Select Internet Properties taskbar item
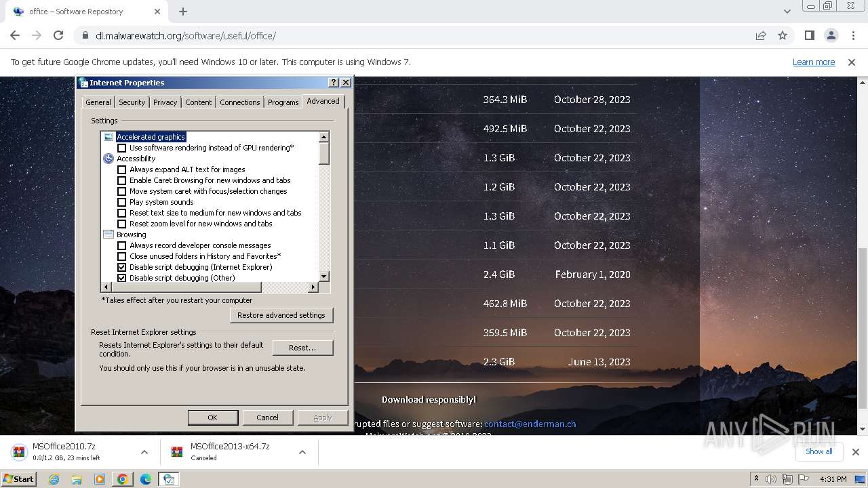This screenshot has width=868, height=488. 169,479
